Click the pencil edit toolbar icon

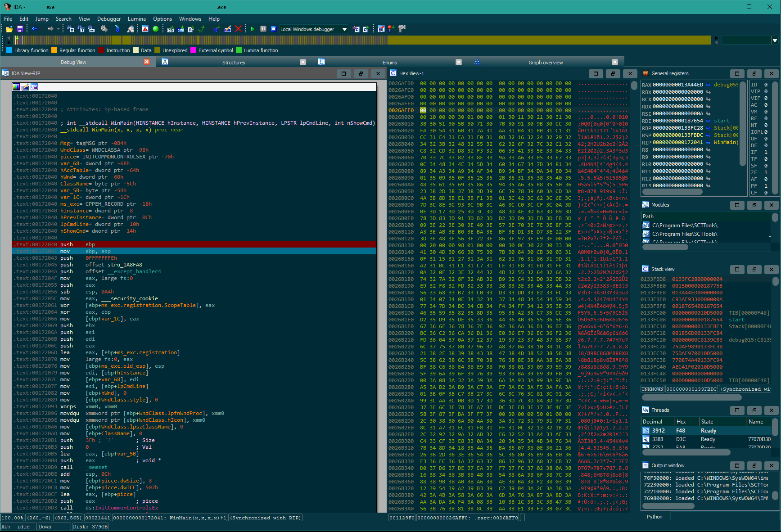coord(228,29)
